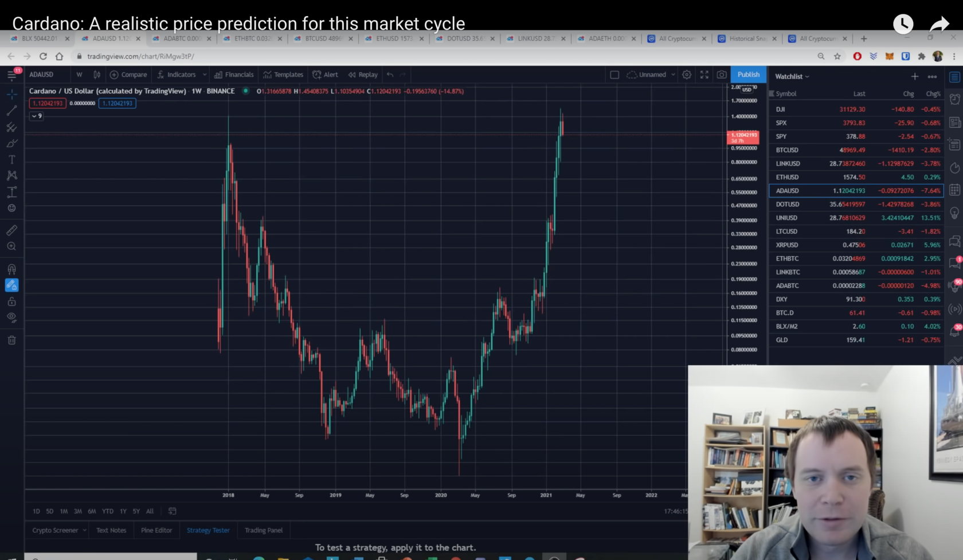This screenshot has width=963, height=560.
Task: Switch to the Text Notes tab
Action: (x=111, y=530)
